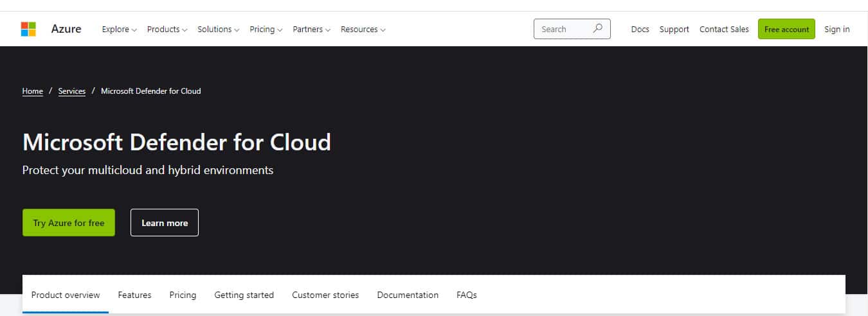Open the Documentation tab
The image size is (868, 316).
coord(408,295)
